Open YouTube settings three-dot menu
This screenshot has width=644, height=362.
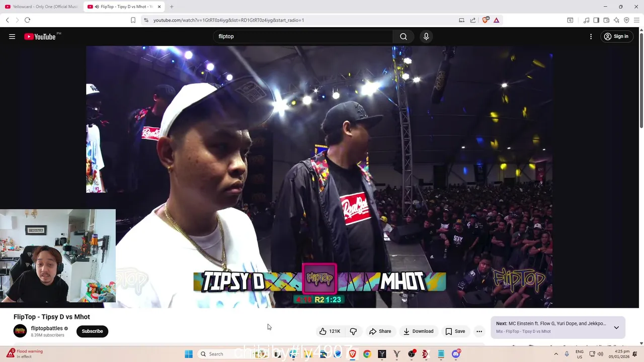(x=591, y=36)
